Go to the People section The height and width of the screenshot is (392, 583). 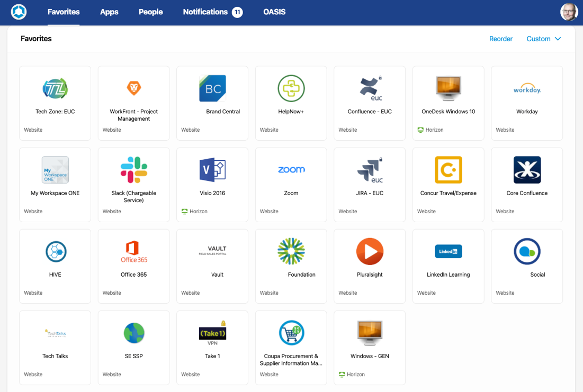[150, 12]
